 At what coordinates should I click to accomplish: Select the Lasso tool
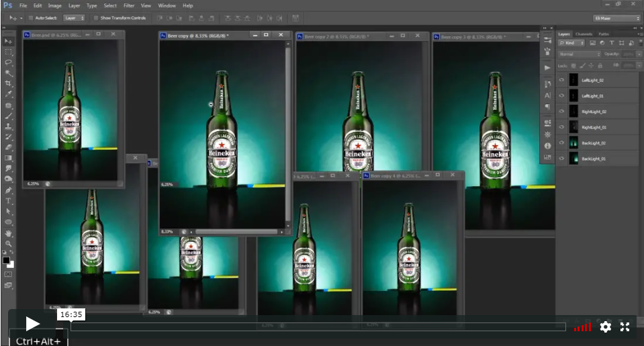point(8,62)
